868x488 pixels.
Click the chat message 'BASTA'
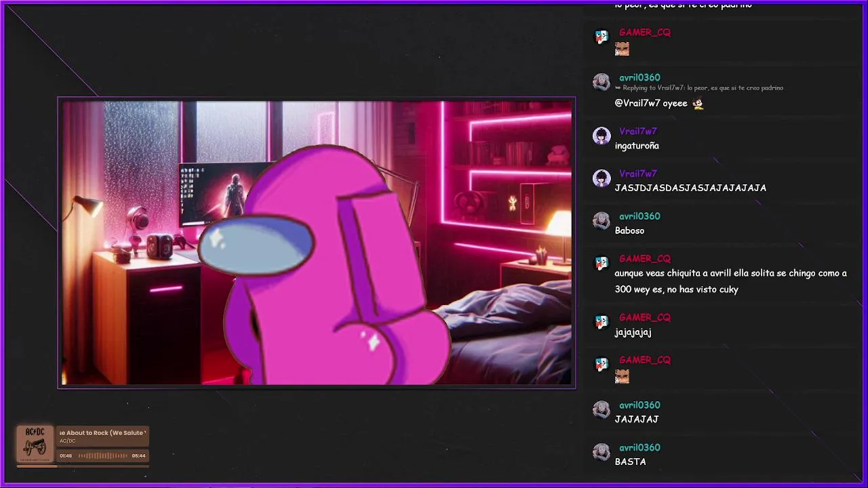click(630, 462)
